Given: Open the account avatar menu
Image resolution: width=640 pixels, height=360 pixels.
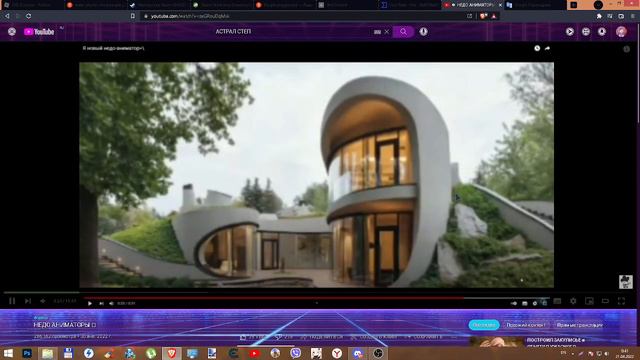Looking at the screenshot, I should [621, 31].
